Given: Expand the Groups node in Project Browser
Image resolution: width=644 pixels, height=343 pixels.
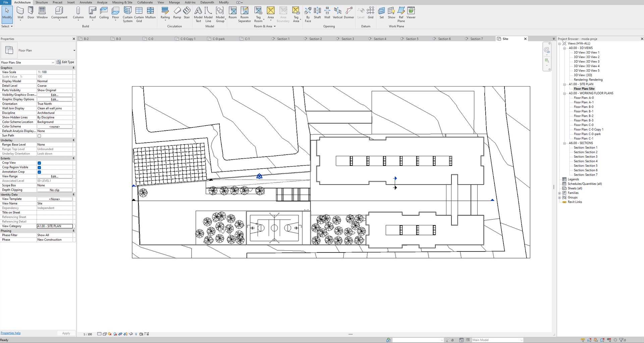Looking at the screenshot, I should (559, 197).
